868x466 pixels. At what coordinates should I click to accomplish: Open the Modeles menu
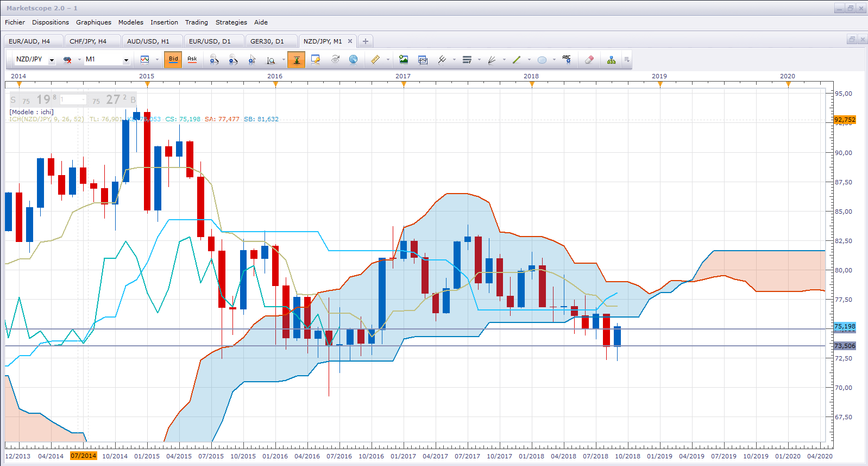click(131, 22)
